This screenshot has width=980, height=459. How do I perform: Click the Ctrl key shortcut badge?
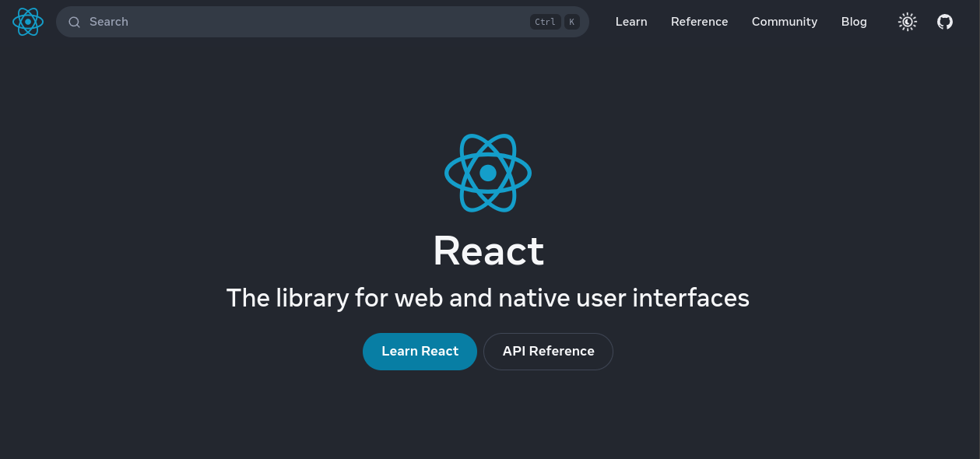[x=545, y=22]
